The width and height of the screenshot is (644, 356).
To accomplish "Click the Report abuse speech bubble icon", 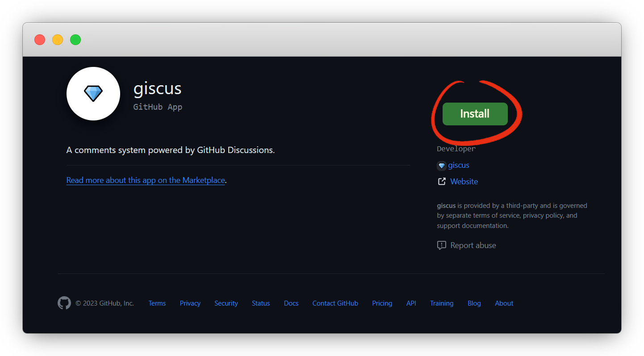I will (x=441, y=245).
